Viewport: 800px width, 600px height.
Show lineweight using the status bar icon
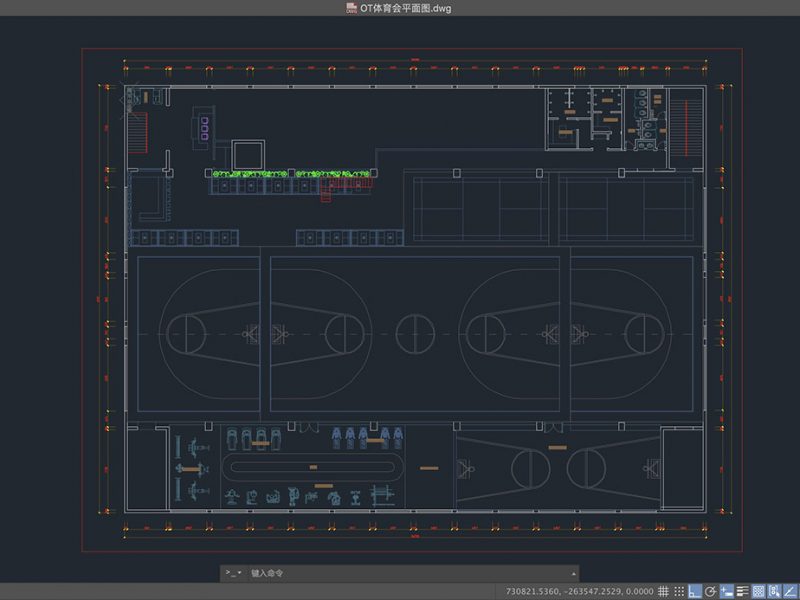point(743,591)
